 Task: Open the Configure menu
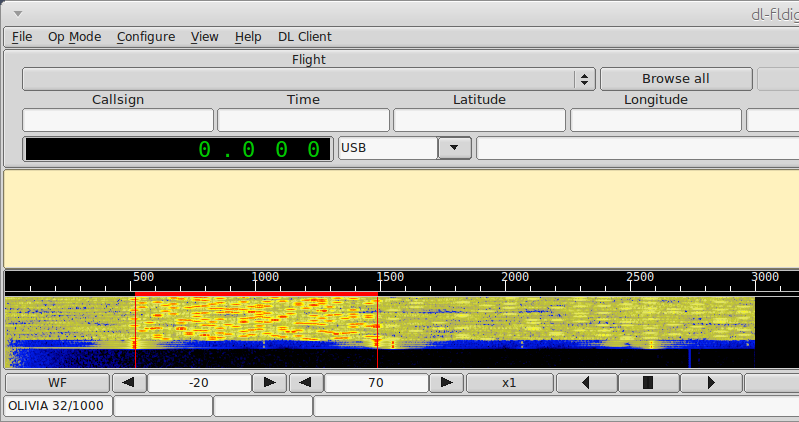click(146, 37)
